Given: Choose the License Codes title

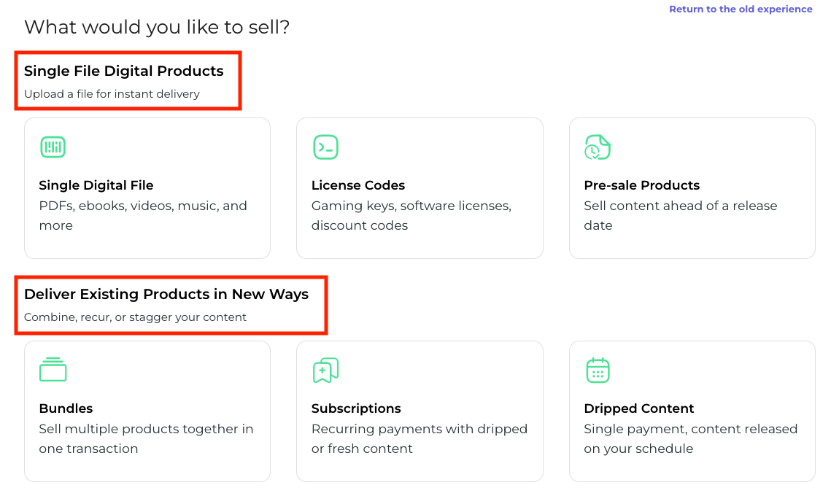Looking at the screenshot, I should coord(358,185).
